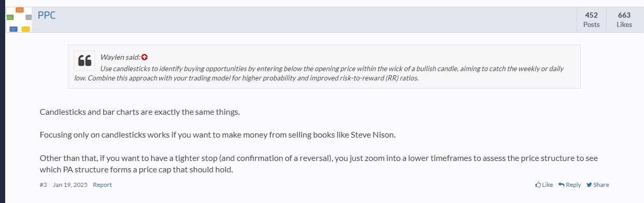This screenshot has width=644, height=203.
Task: Click the reply arrow icon
Action: click(x=561, y=185)
